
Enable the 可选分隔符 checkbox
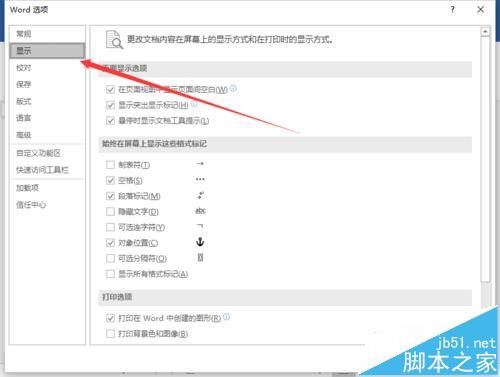[110, 258]
